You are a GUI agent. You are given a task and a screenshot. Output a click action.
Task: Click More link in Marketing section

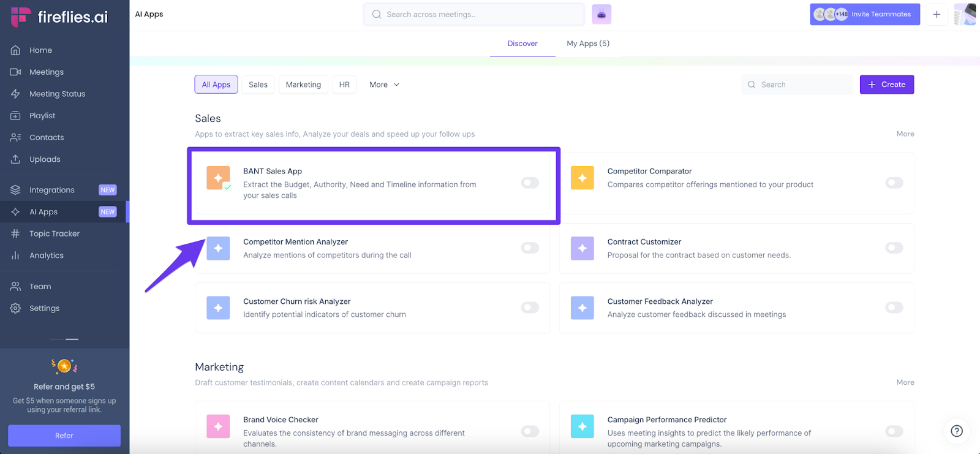905,382
